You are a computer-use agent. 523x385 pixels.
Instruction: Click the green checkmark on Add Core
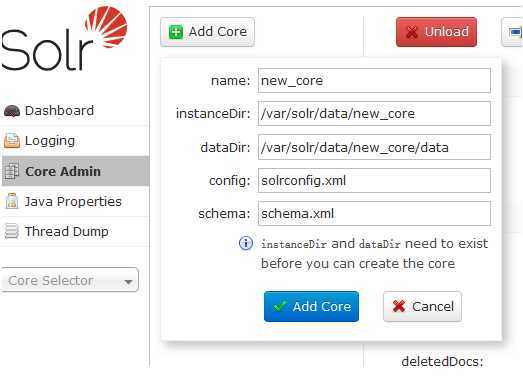click(279, 306)
